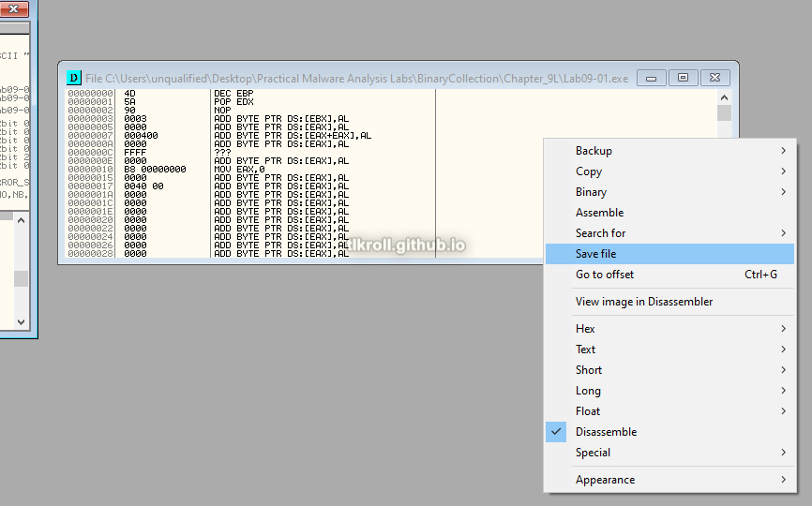The image size is (812, 506).
Task: Maximize the Lab09-01.exe file dump window
Action: click(683, 78)
